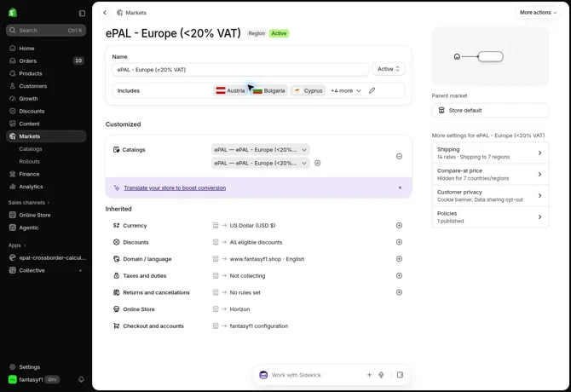Open Settings in the sidebar
This screenshot has height=392, width=571.
coord(46,367)
